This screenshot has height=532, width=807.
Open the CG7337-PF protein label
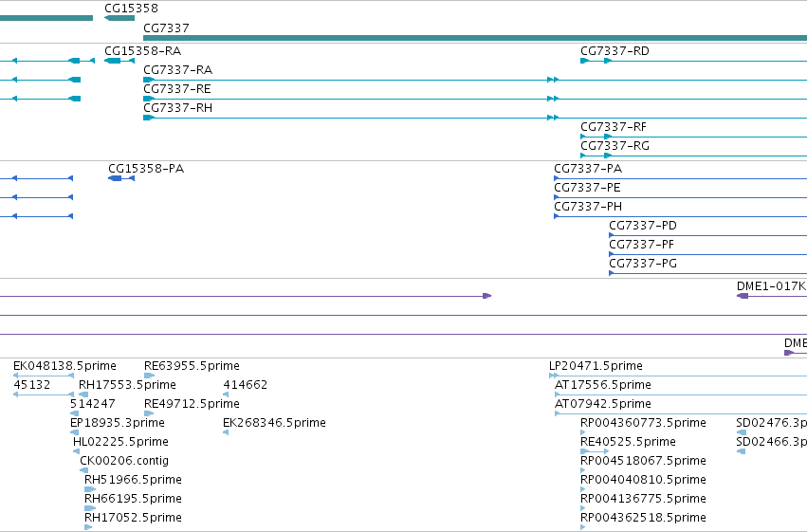pyautogui.click(x=641, y=245)
